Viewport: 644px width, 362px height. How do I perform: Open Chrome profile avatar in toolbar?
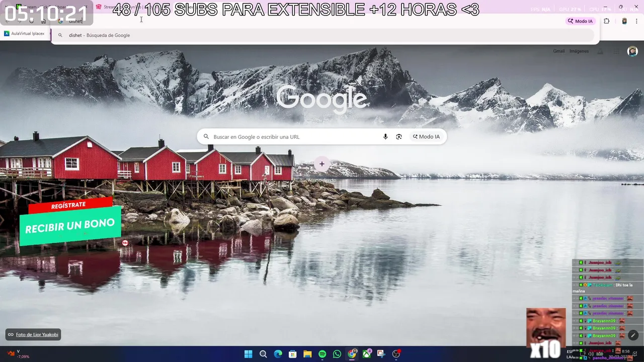click(x=624, y=21)
